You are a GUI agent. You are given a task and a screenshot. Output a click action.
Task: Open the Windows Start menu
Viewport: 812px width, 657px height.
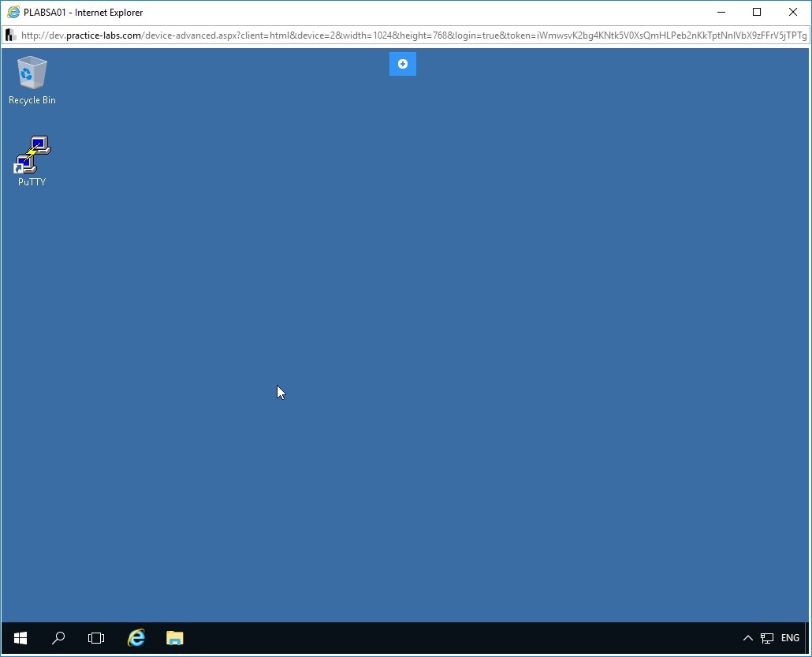coord(20,638)
